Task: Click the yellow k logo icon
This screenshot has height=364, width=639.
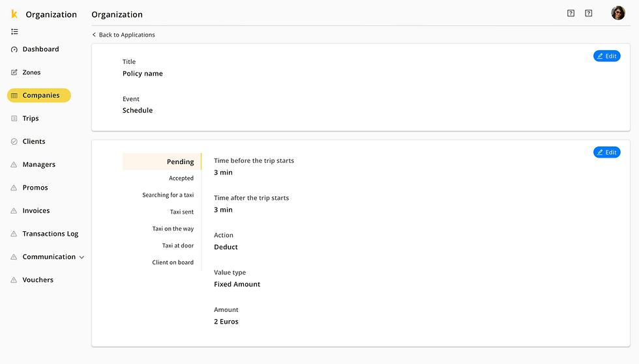Action: tap(14, 14)
